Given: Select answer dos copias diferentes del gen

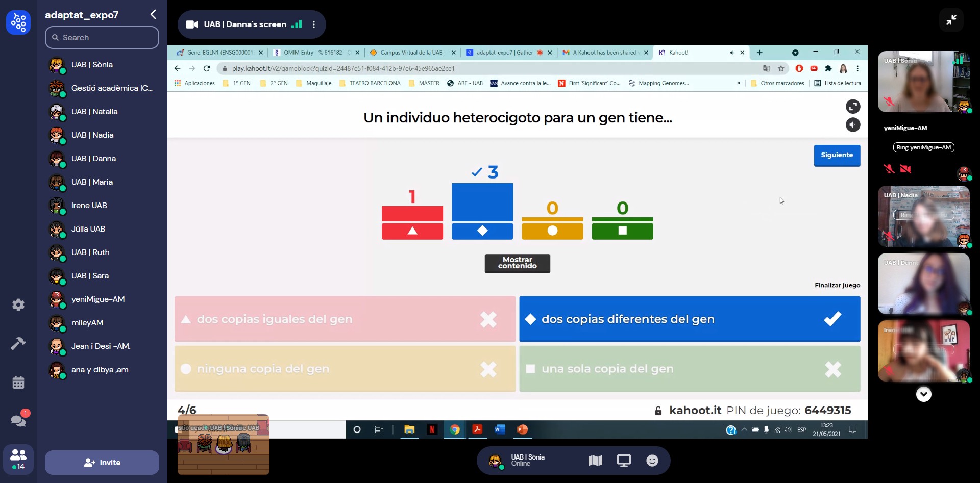Looking at the screenshot, I should click(x=690, y=319).
